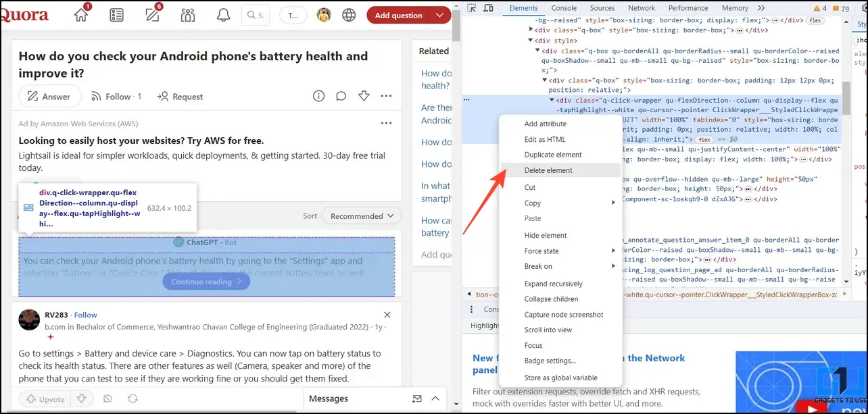
Task: Open Quora notifications bell
Action: pos(223,15)
